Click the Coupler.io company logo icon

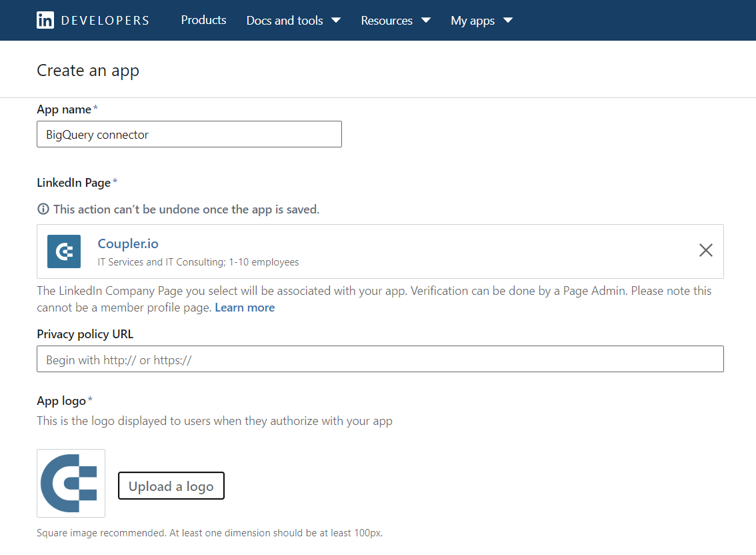[x=64, y=251]
